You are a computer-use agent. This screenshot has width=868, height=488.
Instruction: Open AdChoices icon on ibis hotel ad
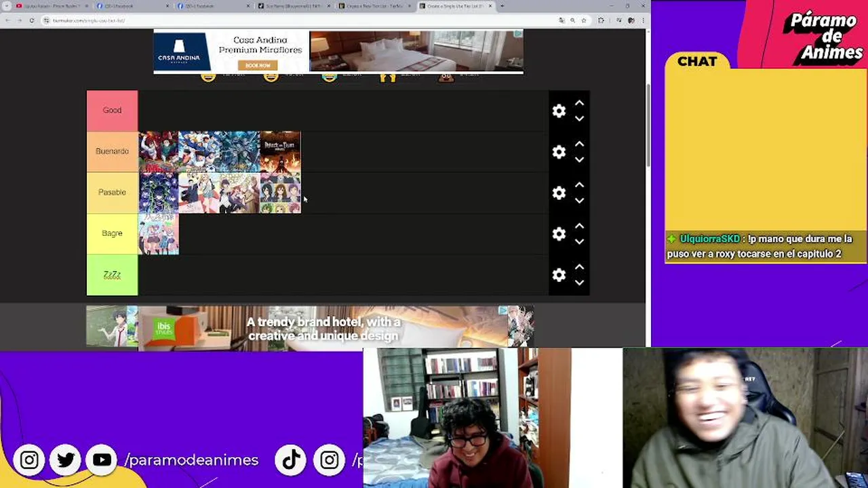tap(502, 310)
